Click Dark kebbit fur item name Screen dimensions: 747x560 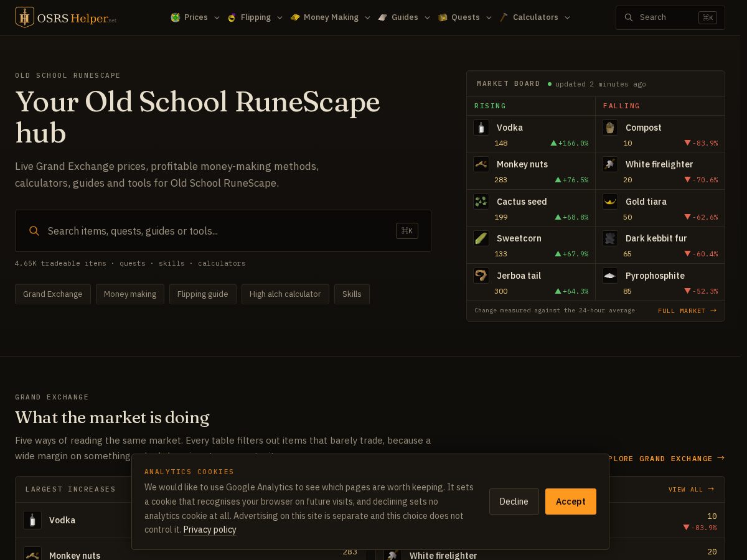(656, 238)
